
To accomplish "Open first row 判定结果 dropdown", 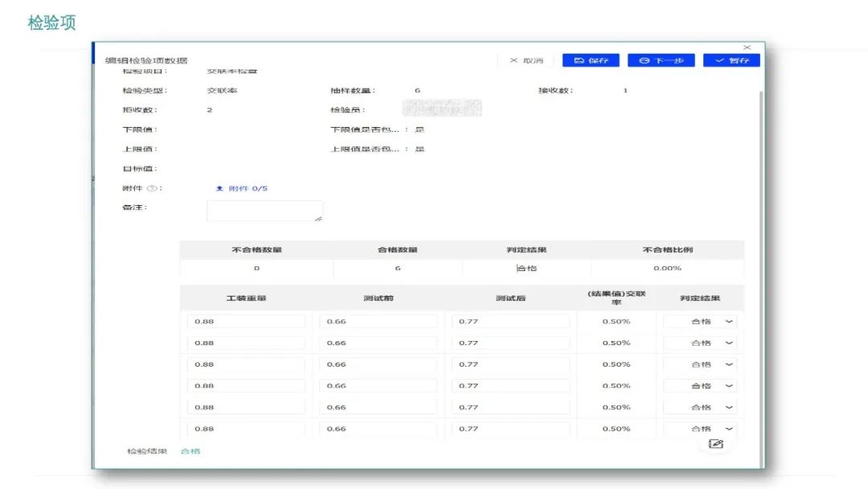I will [700, 321].
